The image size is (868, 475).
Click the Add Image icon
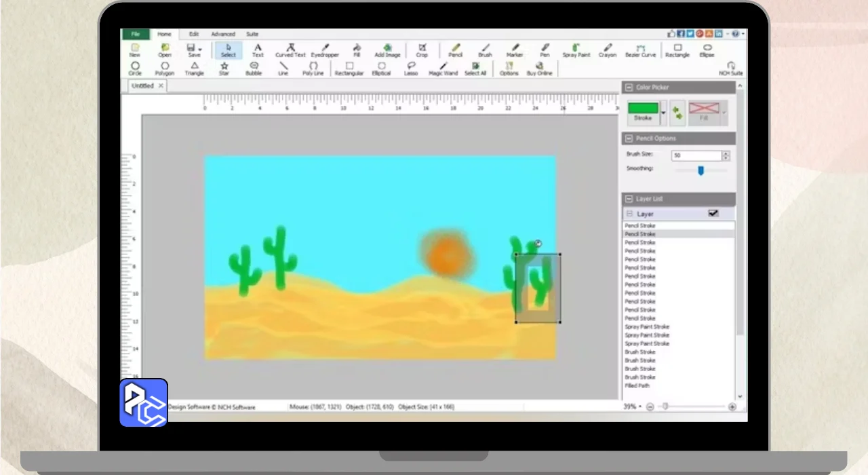pyautogui.click(x=387, y=50)
